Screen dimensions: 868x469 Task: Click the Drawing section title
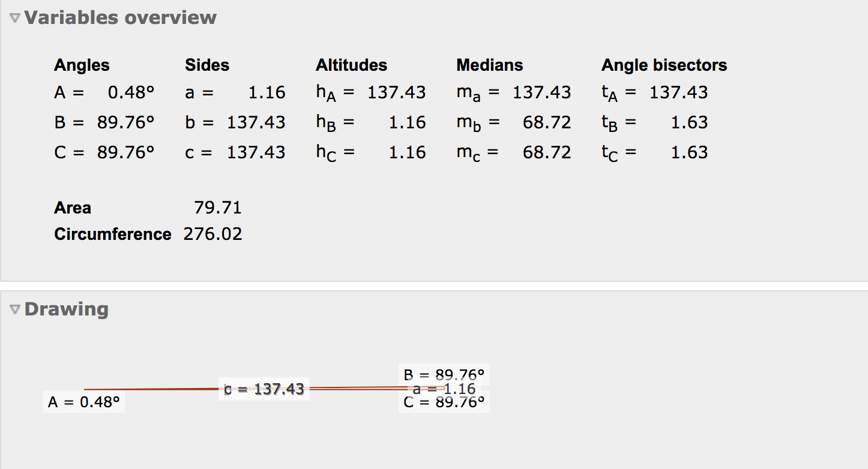click(x=66, y=309)
